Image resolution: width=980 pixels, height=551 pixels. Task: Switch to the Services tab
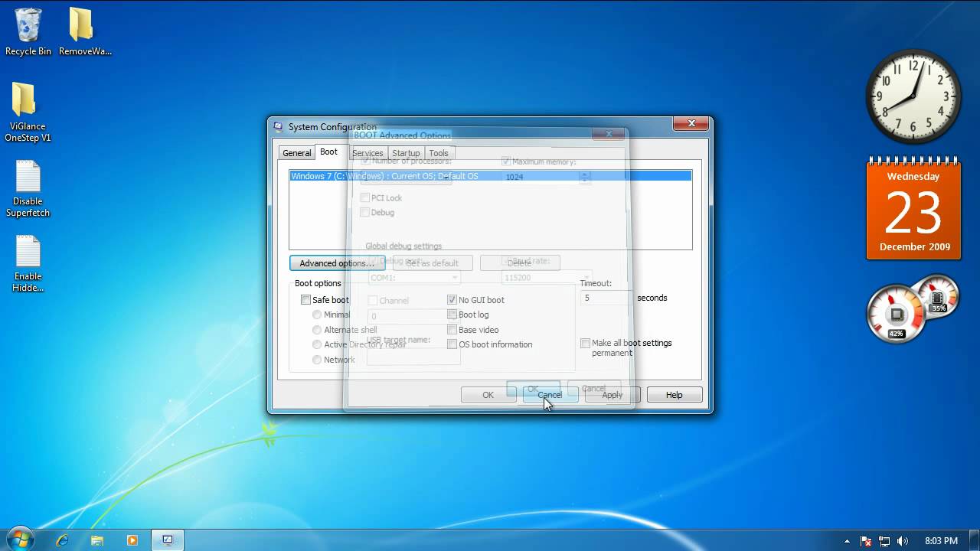367,153
